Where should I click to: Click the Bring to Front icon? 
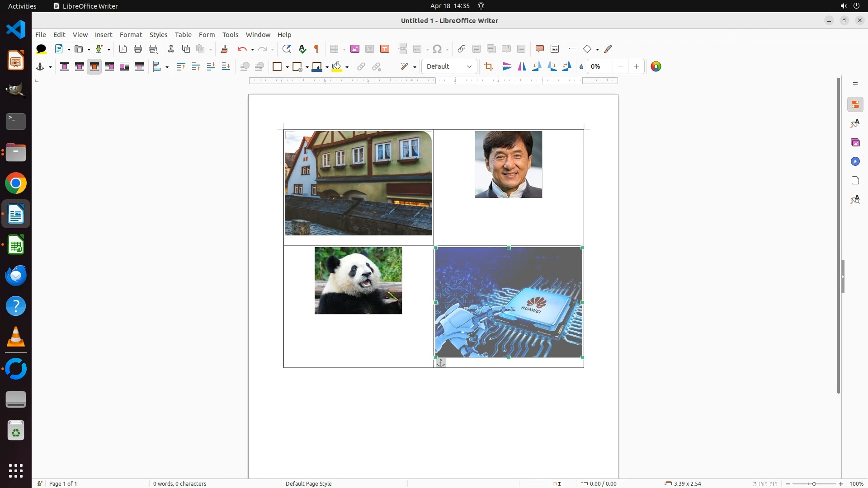coord(181,66)
